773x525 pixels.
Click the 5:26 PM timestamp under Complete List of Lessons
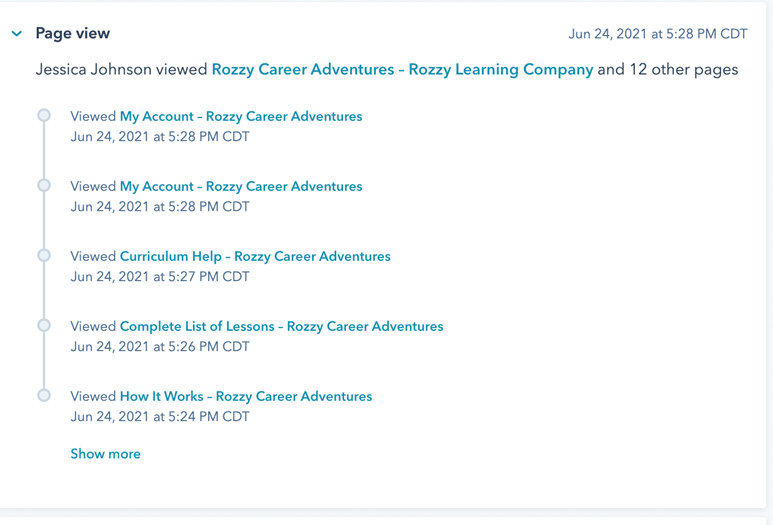[x=160, y=347]
